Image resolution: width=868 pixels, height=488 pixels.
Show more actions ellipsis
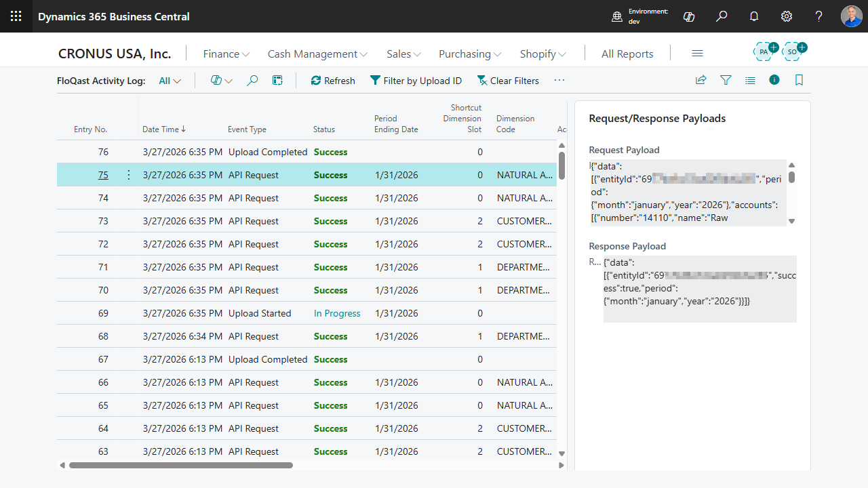(x=559, y=80)
